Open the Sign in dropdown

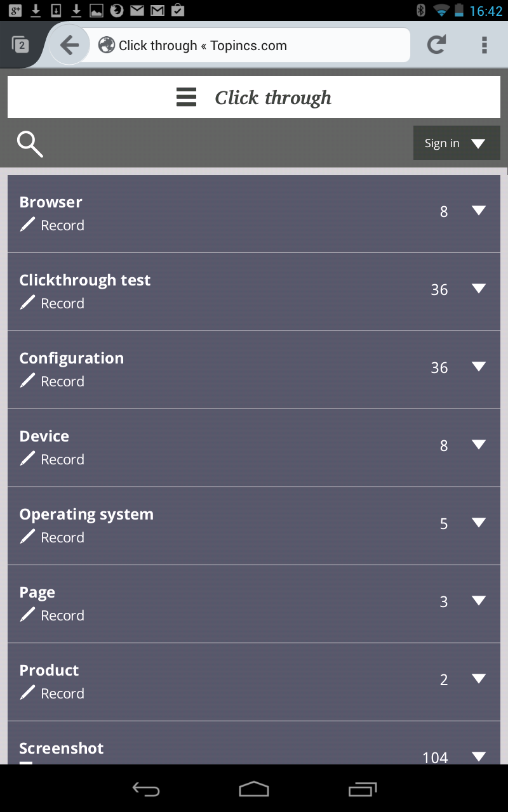click(x=457, y=143)
